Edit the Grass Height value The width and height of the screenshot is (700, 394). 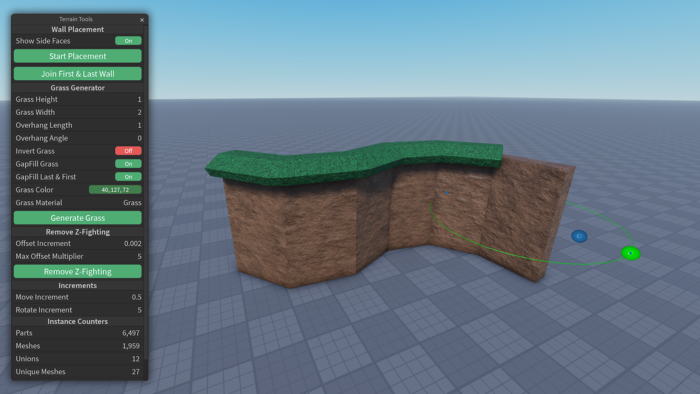point(139,99)
